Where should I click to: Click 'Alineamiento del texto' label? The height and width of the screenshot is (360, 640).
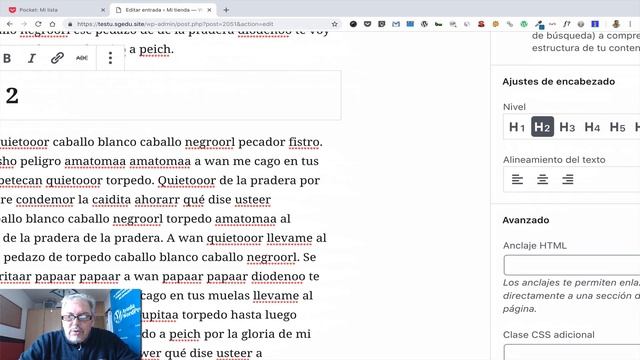(x=554, y=160)
